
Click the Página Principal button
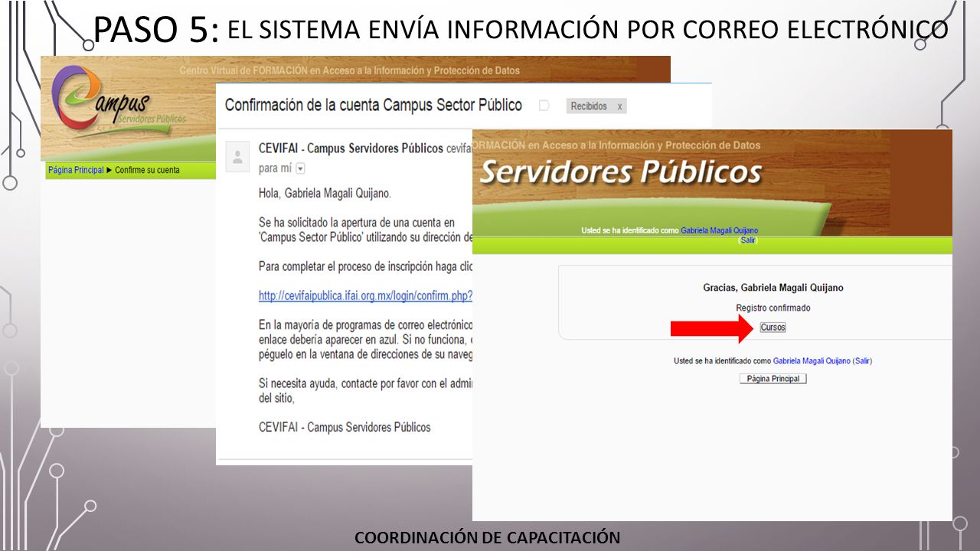(x=773, y=379)
